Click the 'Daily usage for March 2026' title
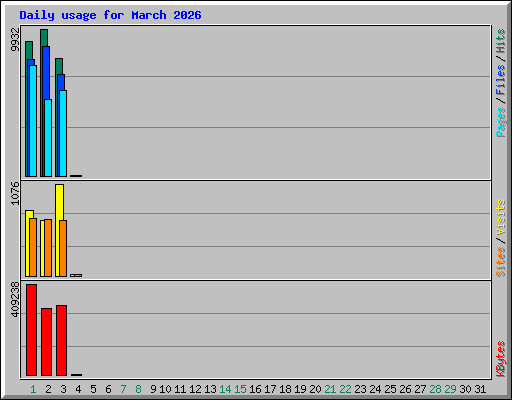The height and width of the screenshot is (400, 512). point(110,15)
